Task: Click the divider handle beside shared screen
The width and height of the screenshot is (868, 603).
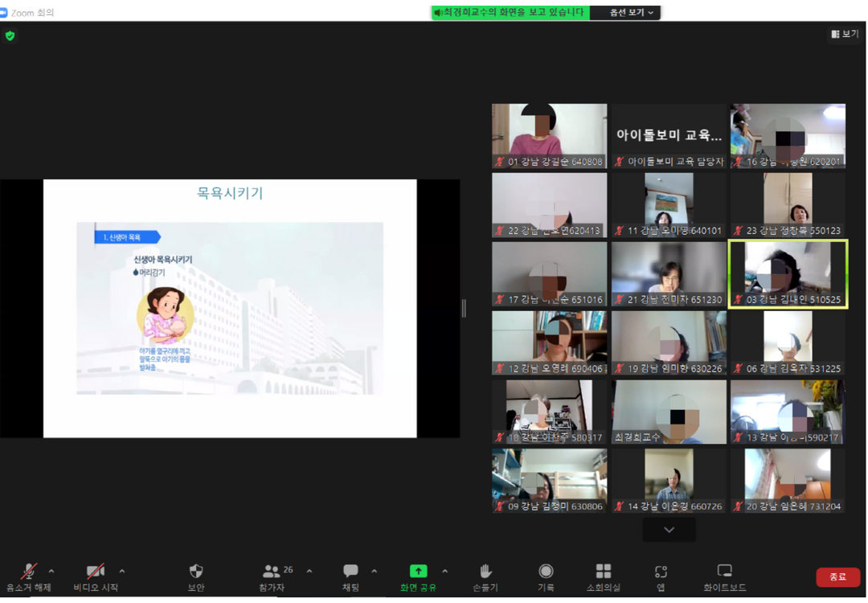Action: [464, 309]
